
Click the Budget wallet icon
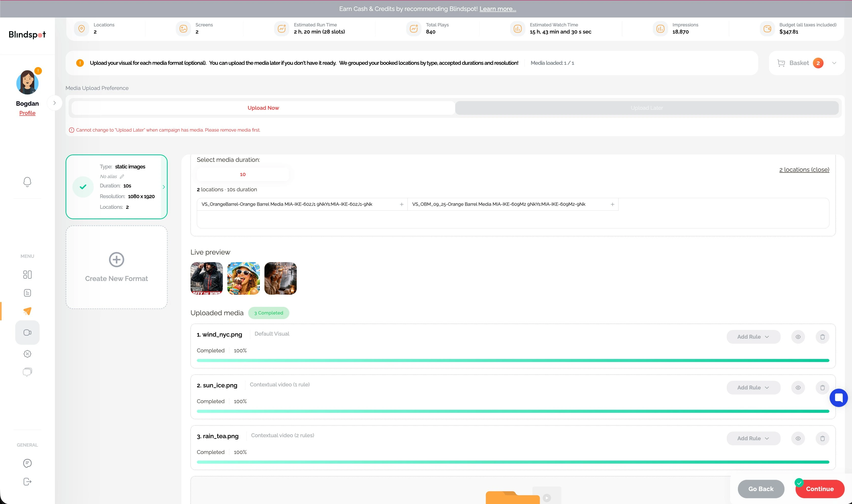(767, 28)
